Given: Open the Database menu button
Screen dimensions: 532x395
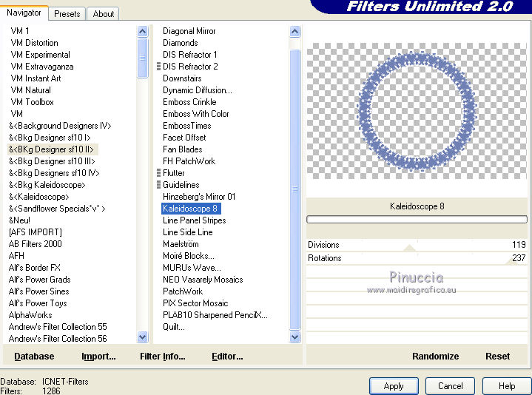Looking at the screenshot, I should click(x=34, y=357).
